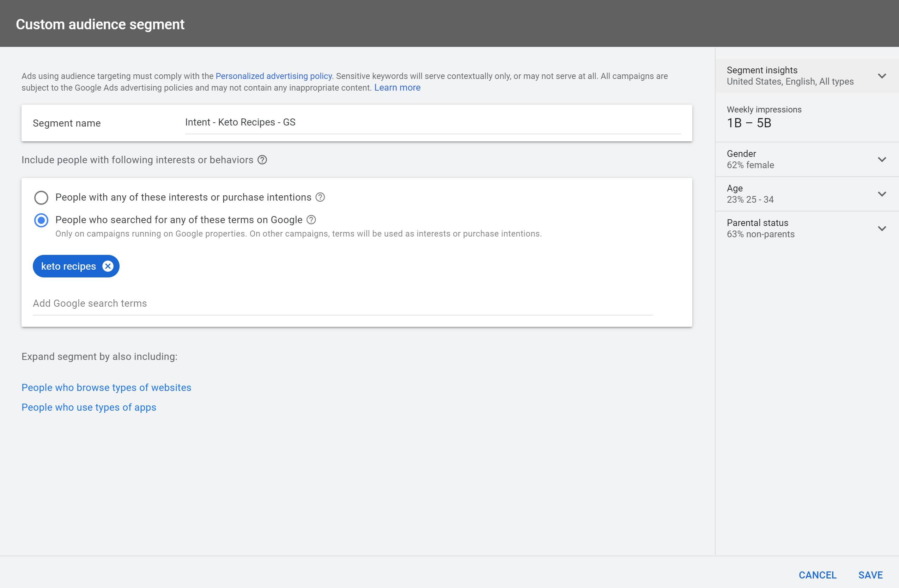Screen dimensions: 899x588
Task: Remove the keto recipes chip
Action: (x=108, y=266)
